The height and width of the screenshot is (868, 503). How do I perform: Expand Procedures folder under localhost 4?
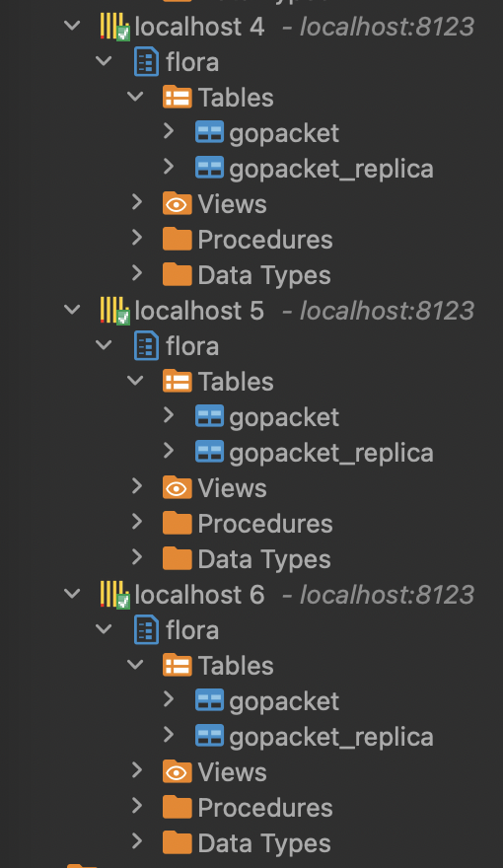point(137,238)
